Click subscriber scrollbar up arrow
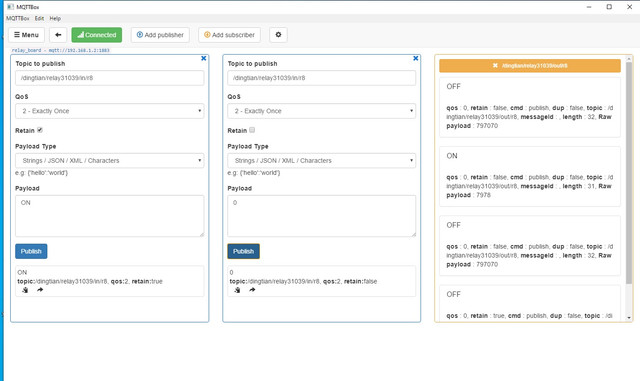The height and width of the screenshot is (381, 640). tap(629, 59)
